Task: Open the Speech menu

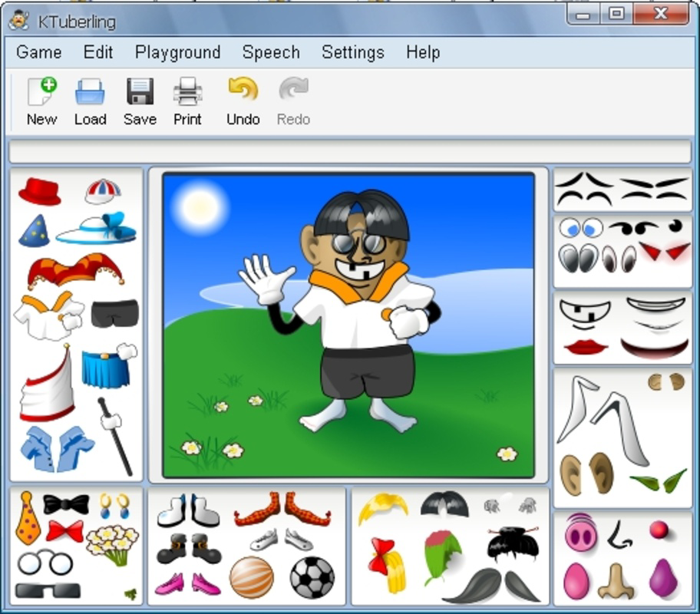Action: tap(271, 52)
